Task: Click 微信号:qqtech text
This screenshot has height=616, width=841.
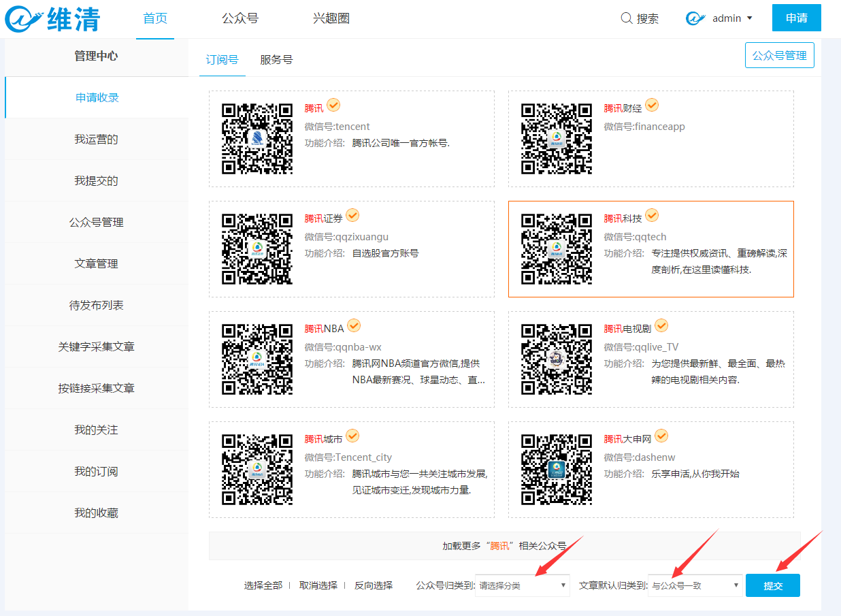Action: (x=636, y=237)
